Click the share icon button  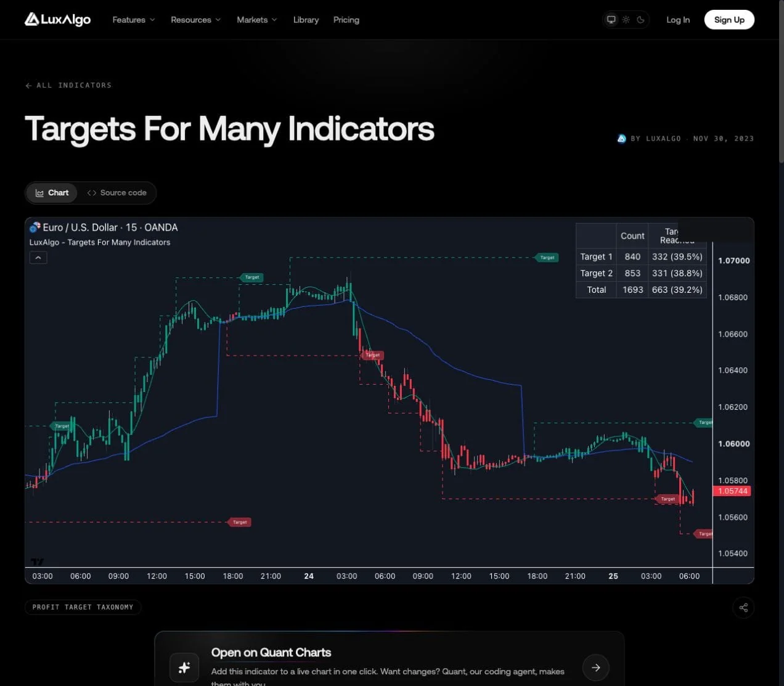point(743,608)
